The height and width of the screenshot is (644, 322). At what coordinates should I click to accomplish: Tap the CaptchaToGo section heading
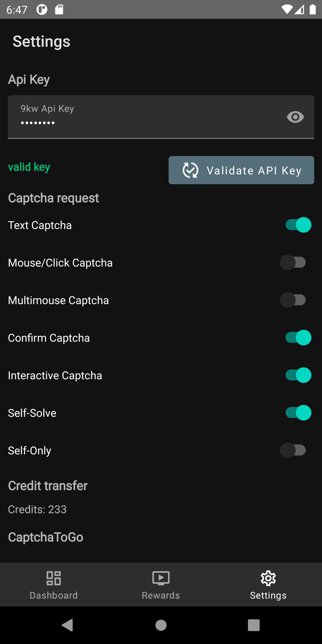coord(45,537)
